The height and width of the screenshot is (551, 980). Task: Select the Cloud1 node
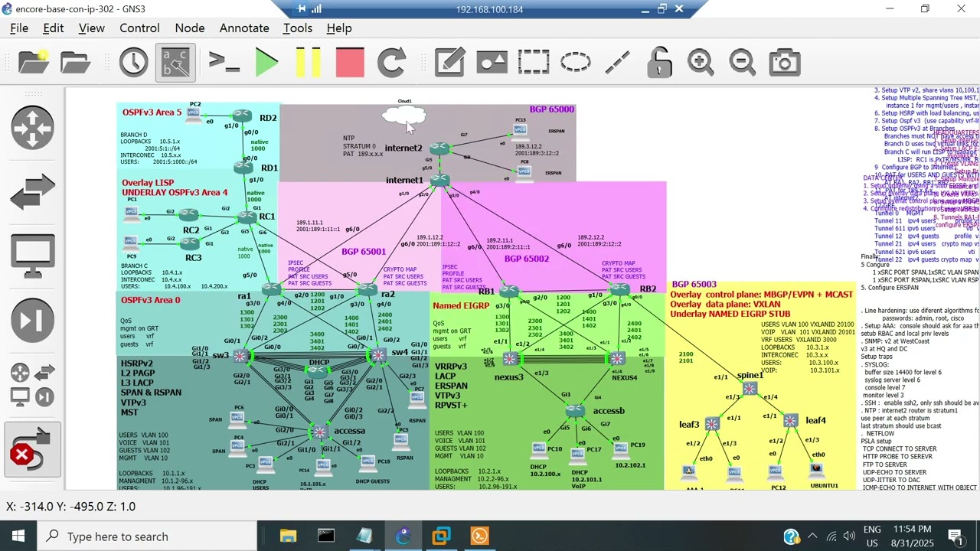403,117
